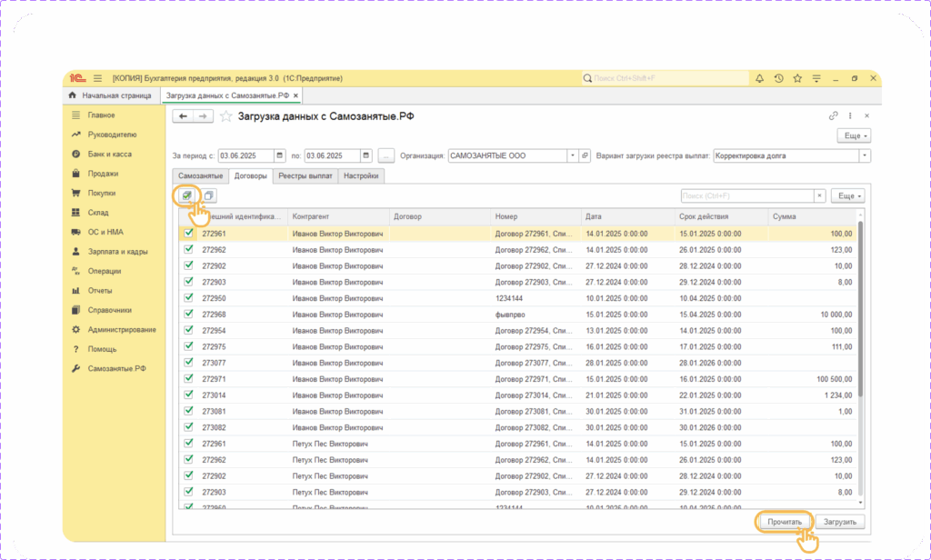Click the Прочитать button
The image size is (931, 560).
[784, 523]
